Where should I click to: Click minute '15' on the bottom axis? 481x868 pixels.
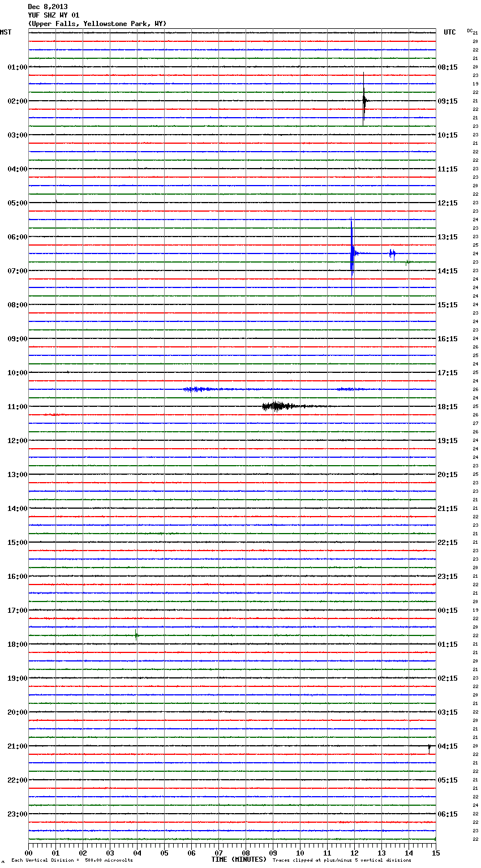[x=436, y=853]
